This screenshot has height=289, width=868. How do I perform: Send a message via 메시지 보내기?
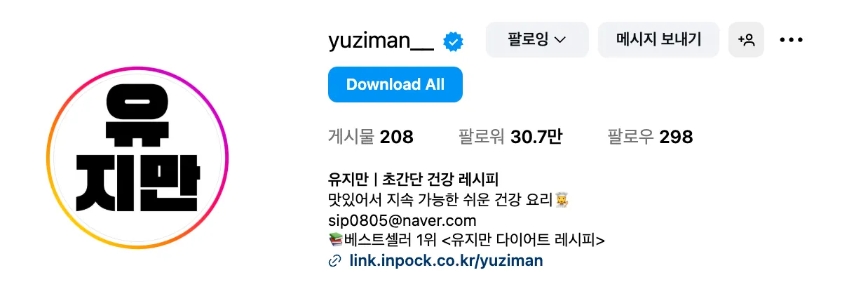(x=658, y=39)
